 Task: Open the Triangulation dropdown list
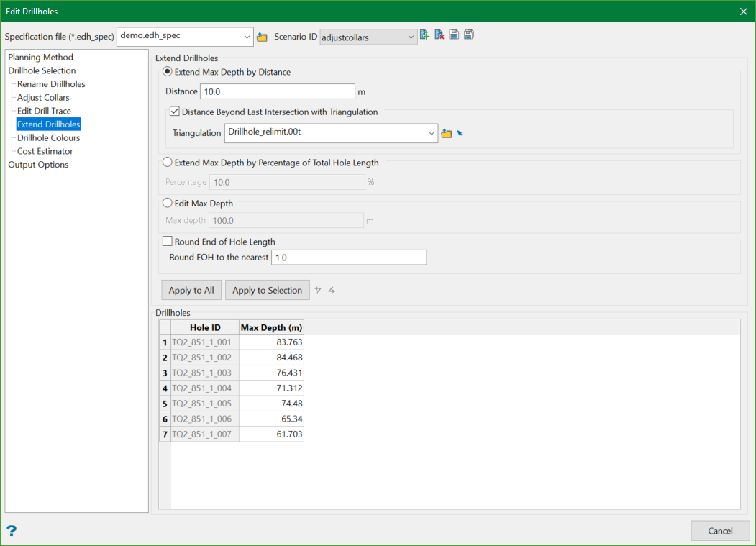[x=431, y=133]
